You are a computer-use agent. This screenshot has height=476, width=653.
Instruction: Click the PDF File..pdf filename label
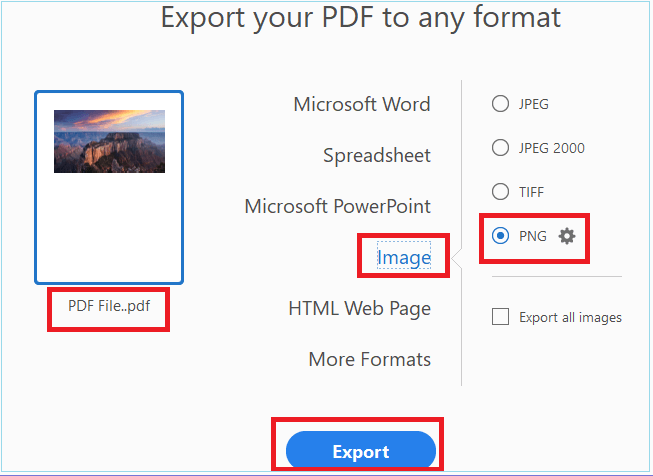pyautogui.click(x=109, y=306)
